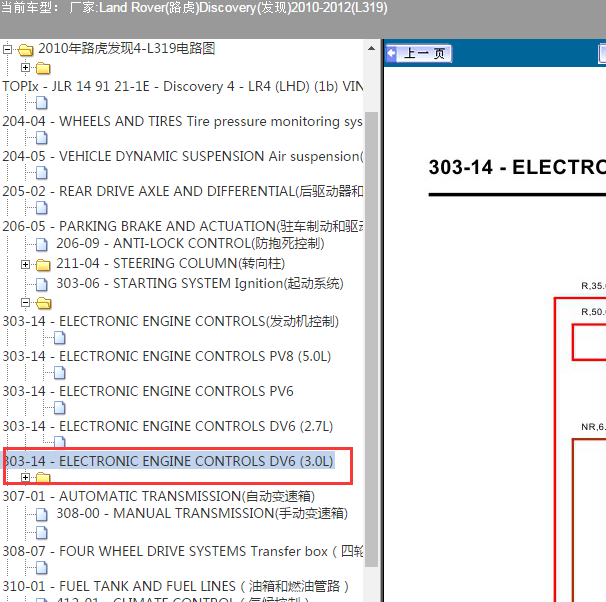The height and width of the screenshot is (602, 606).
Task: Open 308-00 MANUAL TRANSMISSION(手动变速箱) label
Action: (202, 514)
